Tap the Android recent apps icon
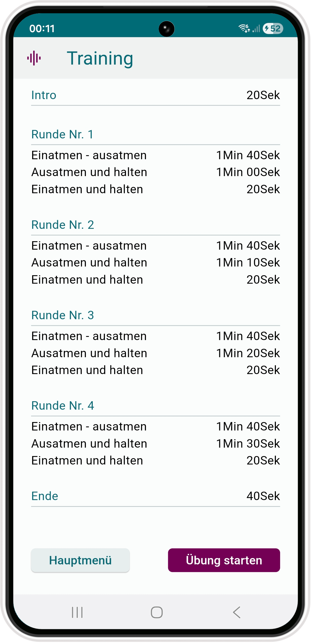 coord(77,612)
